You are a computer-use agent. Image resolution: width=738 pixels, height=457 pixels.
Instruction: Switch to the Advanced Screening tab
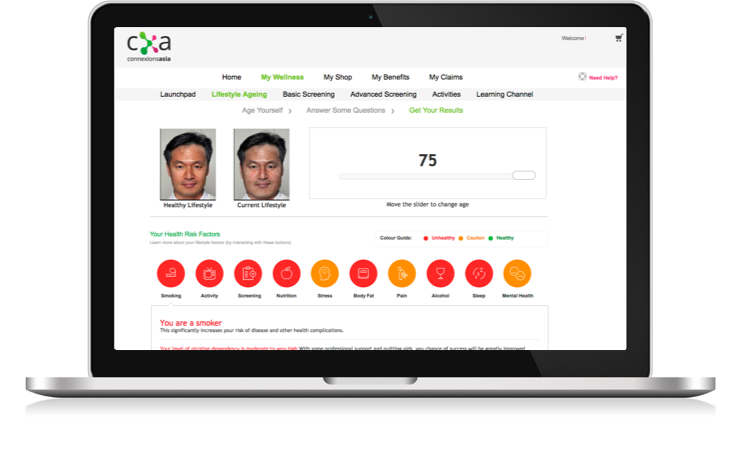point(383,94)
